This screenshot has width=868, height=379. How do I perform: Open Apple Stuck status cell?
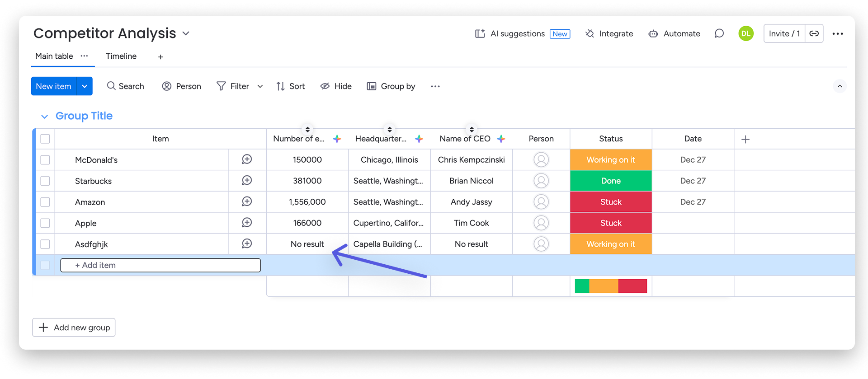click(x=611, y=223)
